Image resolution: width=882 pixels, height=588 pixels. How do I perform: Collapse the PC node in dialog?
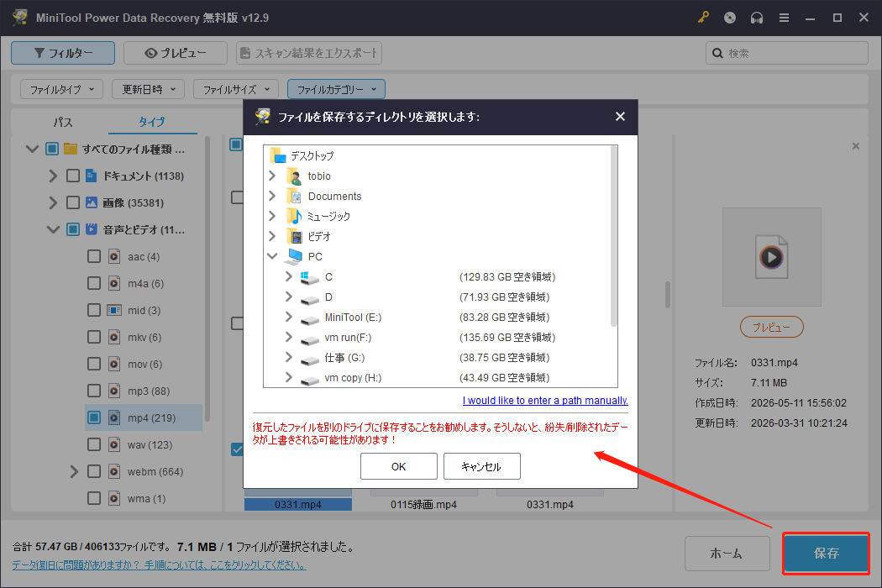pos(272,256)
